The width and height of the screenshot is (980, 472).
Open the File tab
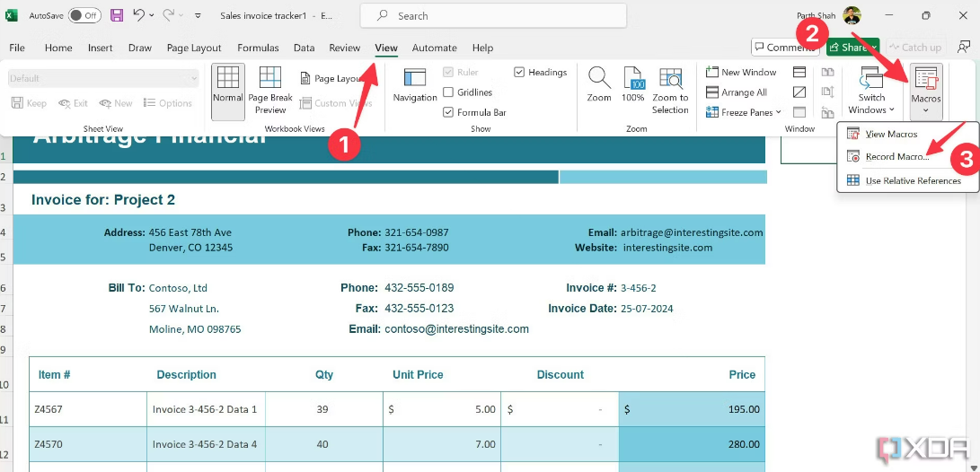17,48
